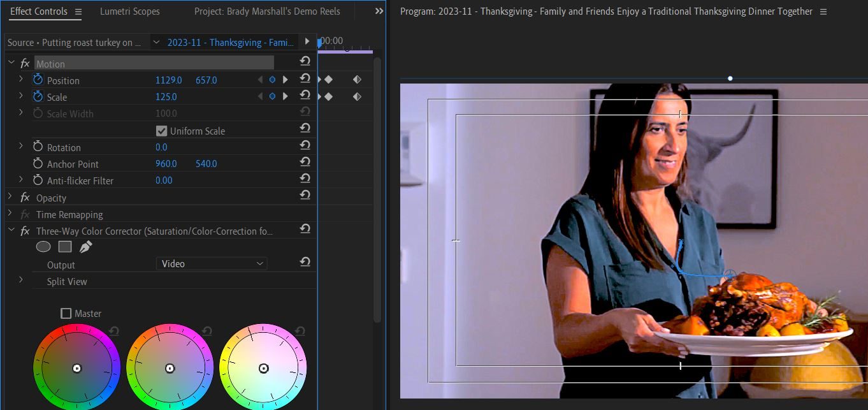Image resolution: width=868 pixels, height=410 pixels.
Task: Reset the Position parameter
Action: tap(305, 78)
